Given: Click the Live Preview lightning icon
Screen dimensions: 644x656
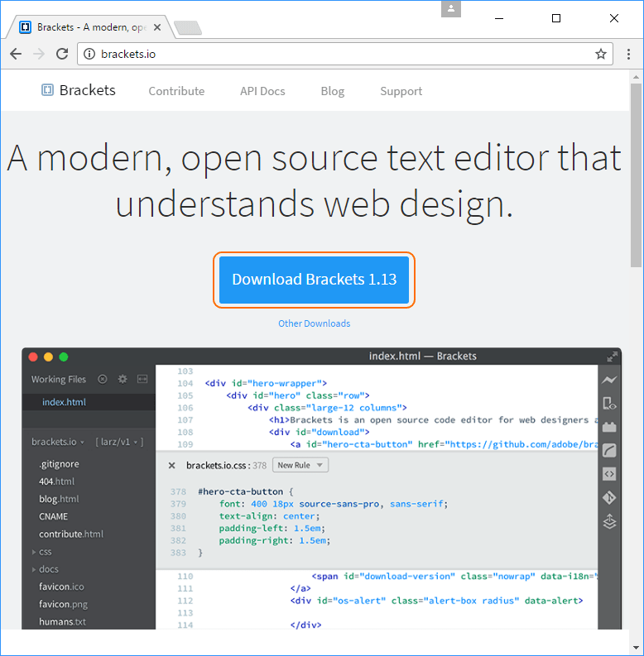Looking at the screenshot, I should tap(609, 380).
